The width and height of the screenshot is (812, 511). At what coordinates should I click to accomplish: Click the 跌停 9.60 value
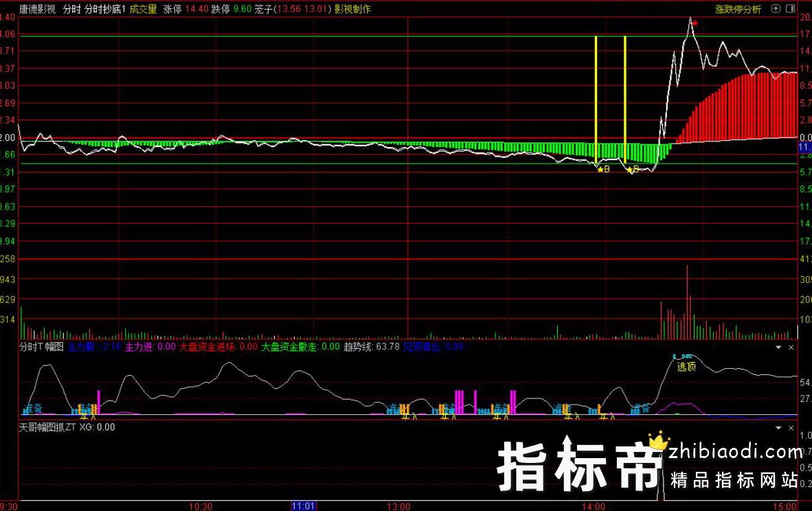[x=232, y=9]
